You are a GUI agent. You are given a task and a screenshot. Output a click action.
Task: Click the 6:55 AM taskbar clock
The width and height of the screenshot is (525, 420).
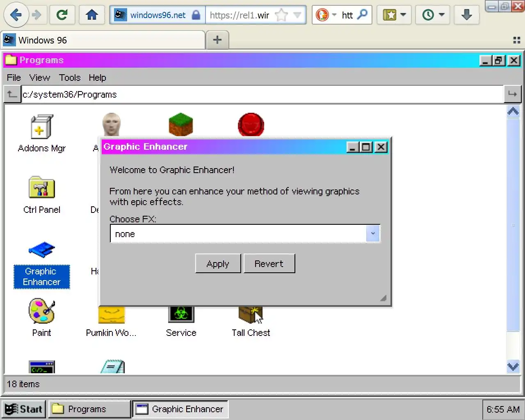coord(503,409)
